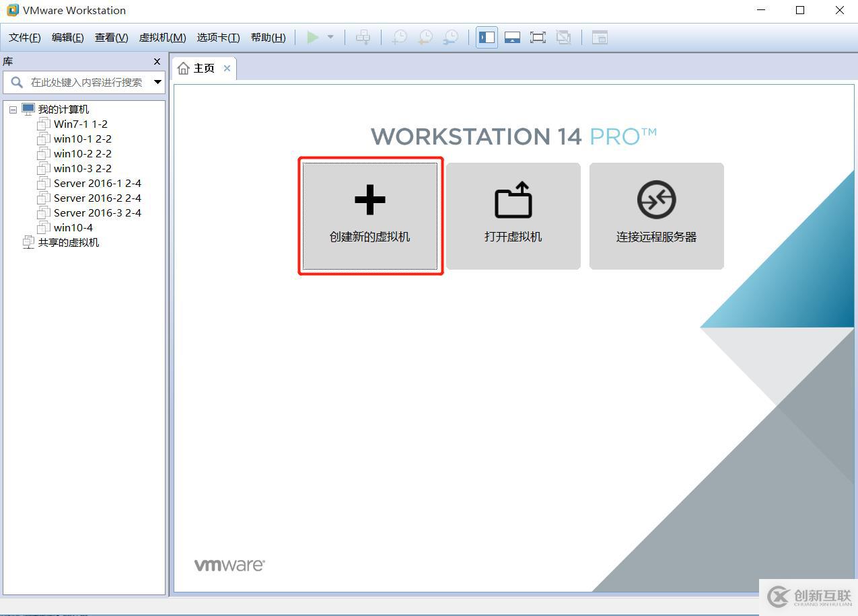Click the 打开虚拟机 button
Viewport: 858px width, 616px height.
(x=513, y=216)
